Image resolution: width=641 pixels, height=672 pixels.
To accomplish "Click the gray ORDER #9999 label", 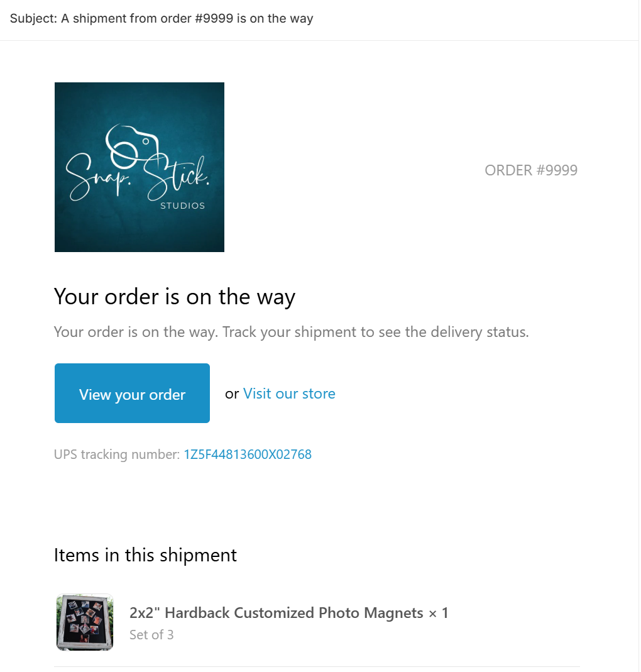I will point(531,170).
